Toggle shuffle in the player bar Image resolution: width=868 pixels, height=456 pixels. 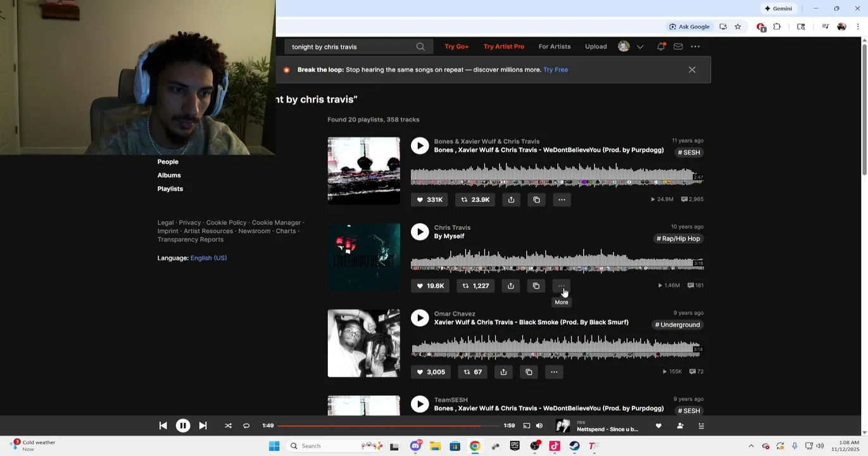(x=228, y=426)
